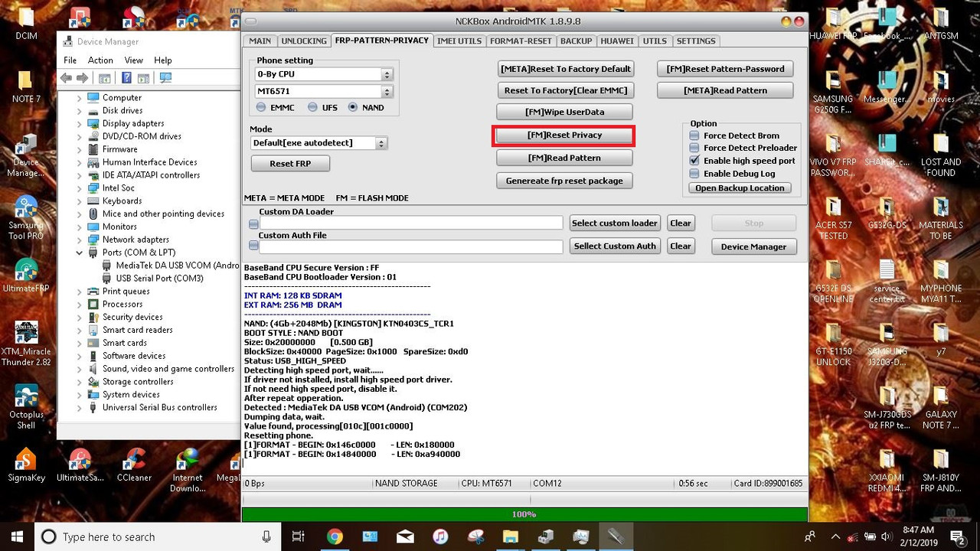Collapse the Ports (COM & LPT) node
The width and height of the screenshot is (980, 551).
click(x=79, y=253)
